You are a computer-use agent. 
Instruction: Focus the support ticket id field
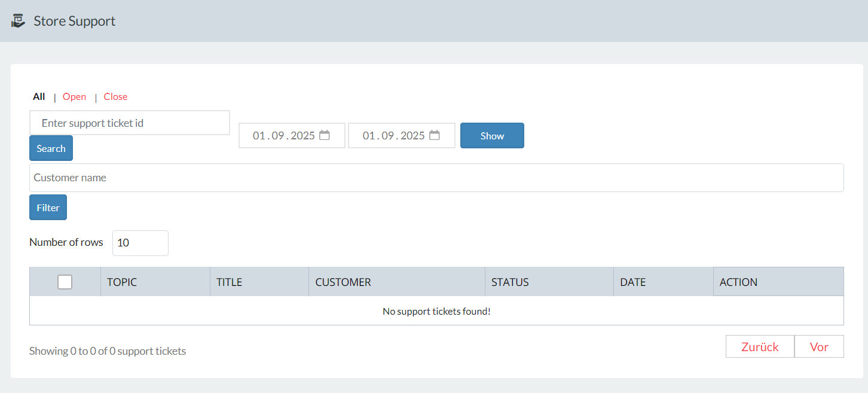click(x=130, y=123)
